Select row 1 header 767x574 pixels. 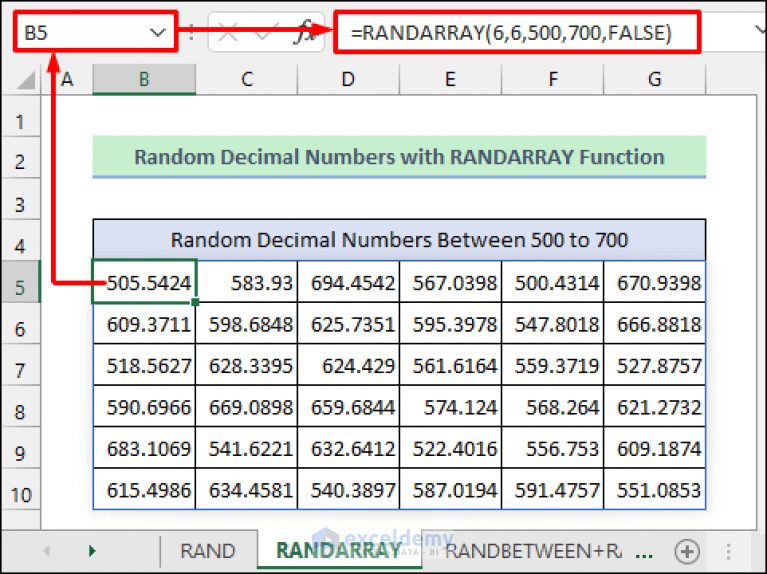coord(21,116)
